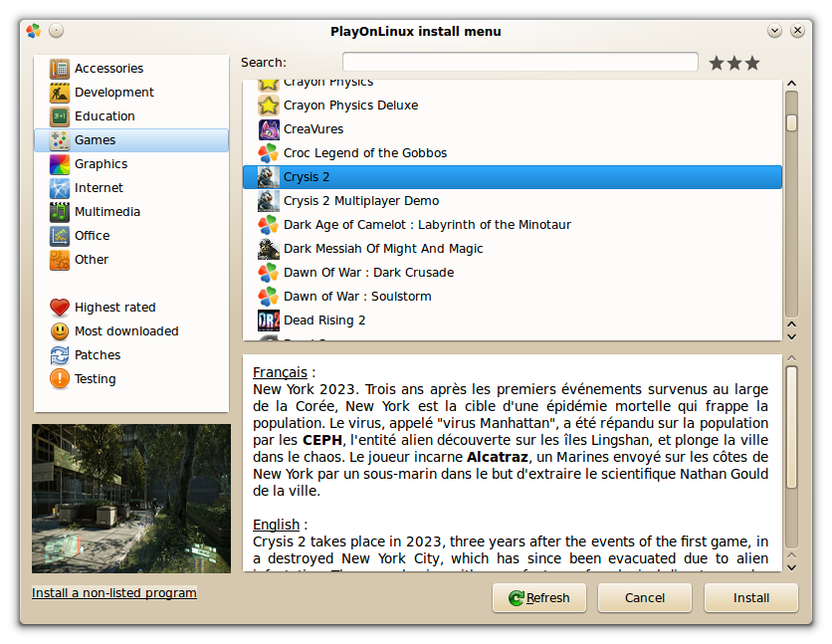Viewport: 832px width, 644px height.
Task: Click the Dark Age of Camelot icon
Action: coord(269,225)
